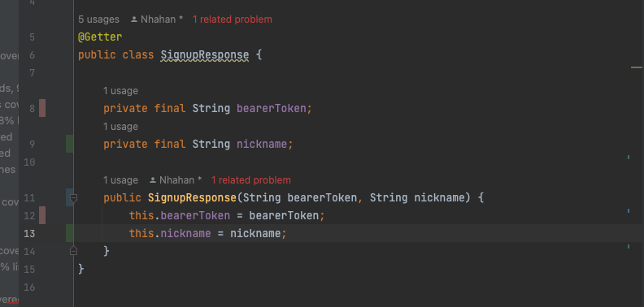Collapse constructor using fold toggle at line 11

click(x=73, y=198)
